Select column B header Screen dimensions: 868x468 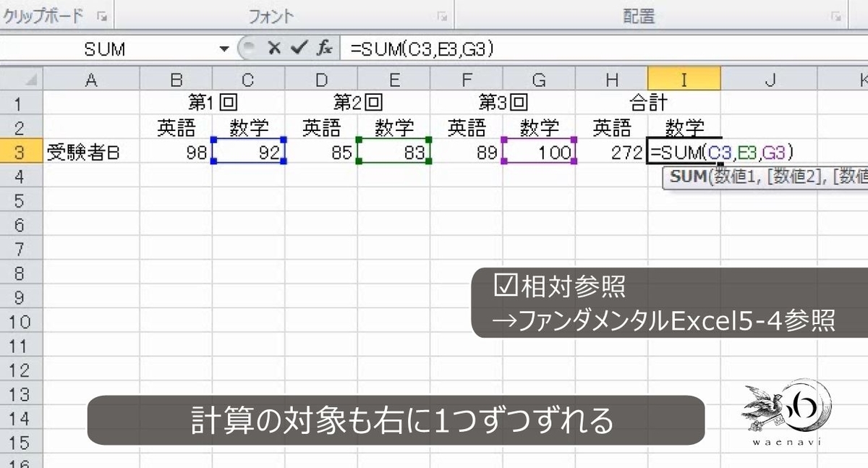click(176, 80)
